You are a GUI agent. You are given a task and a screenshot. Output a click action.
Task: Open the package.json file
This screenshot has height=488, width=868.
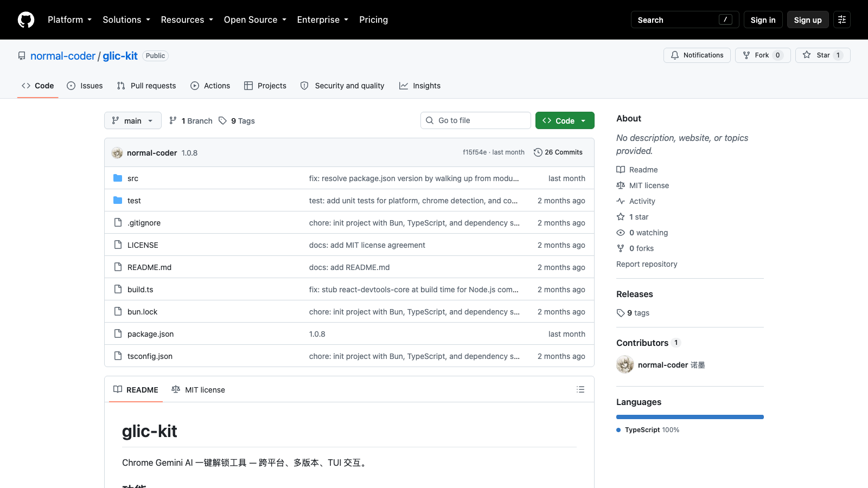(150, 334)
